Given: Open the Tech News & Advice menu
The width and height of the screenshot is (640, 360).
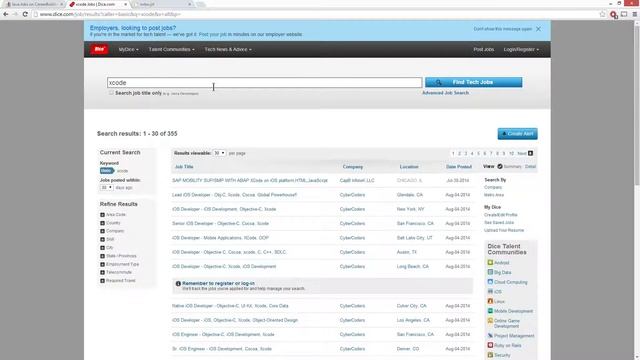Looking at the screenshot, I should (228, 49).
